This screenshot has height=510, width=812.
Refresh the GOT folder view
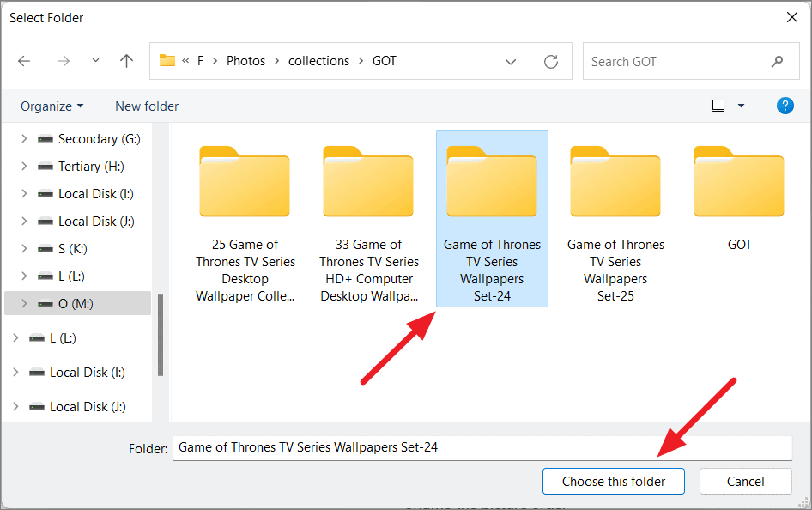(x=551, y=62)
